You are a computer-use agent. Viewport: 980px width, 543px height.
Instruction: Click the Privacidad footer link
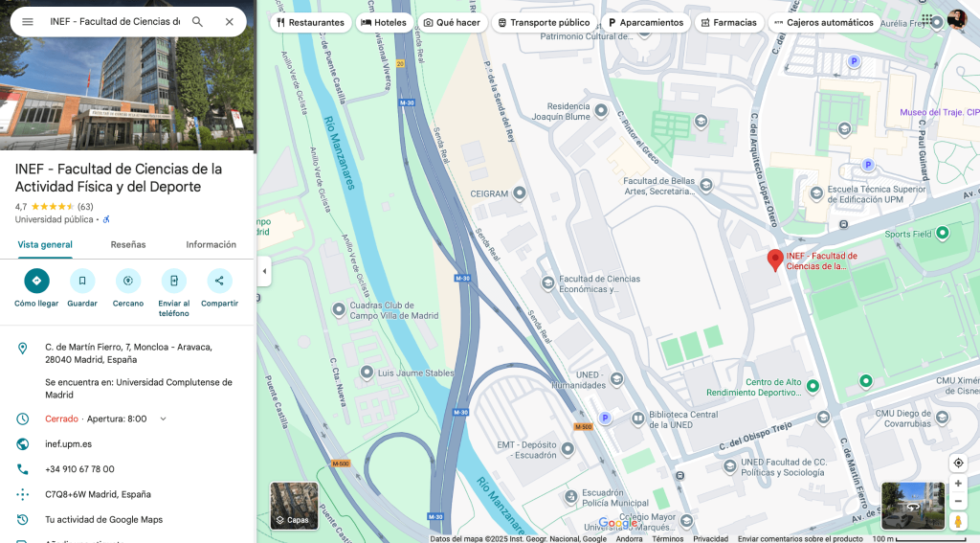point(711,538)
